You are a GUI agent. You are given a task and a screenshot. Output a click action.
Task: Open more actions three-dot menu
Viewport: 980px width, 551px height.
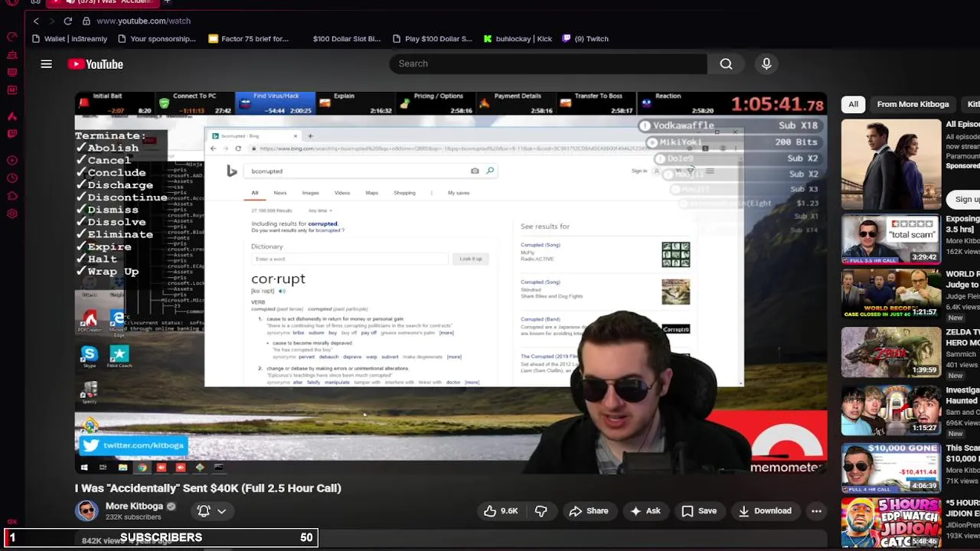click(x=816, y=511)
